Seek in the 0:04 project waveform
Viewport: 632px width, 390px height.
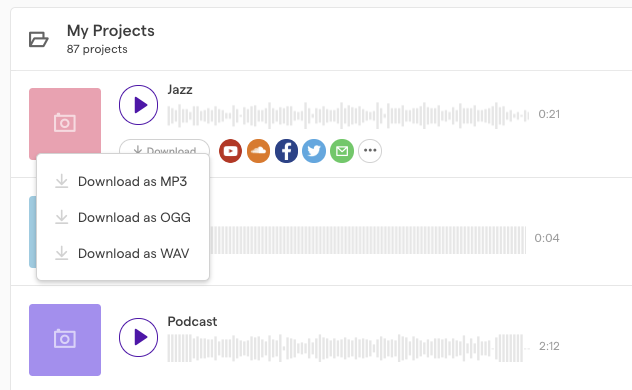coord(368,240)
